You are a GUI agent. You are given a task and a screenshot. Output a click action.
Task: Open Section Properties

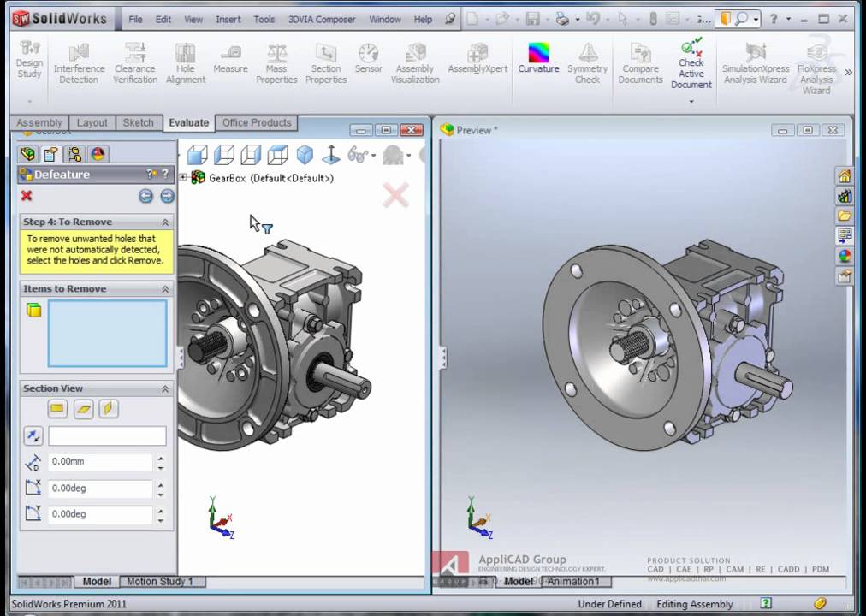tap(326, 64)
